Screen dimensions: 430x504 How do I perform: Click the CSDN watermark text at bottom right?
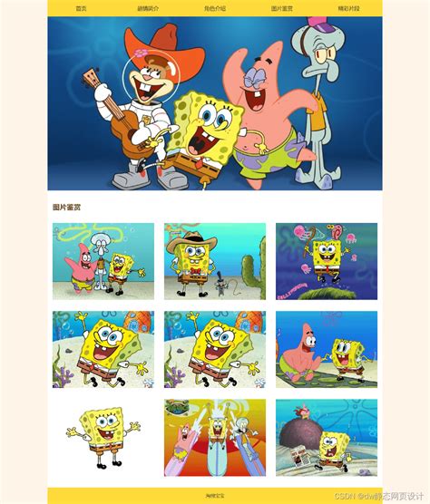[x=378, y=496]
